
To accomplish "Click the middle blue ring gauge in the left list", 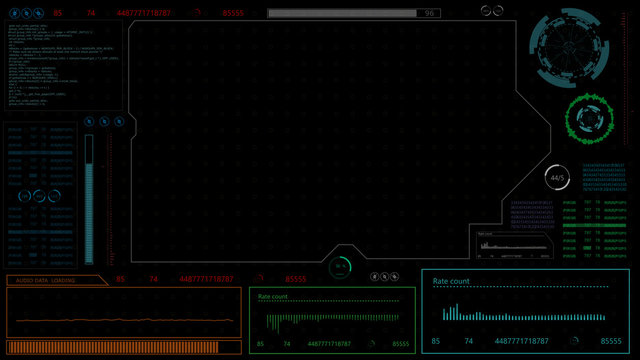I will 39,196.
